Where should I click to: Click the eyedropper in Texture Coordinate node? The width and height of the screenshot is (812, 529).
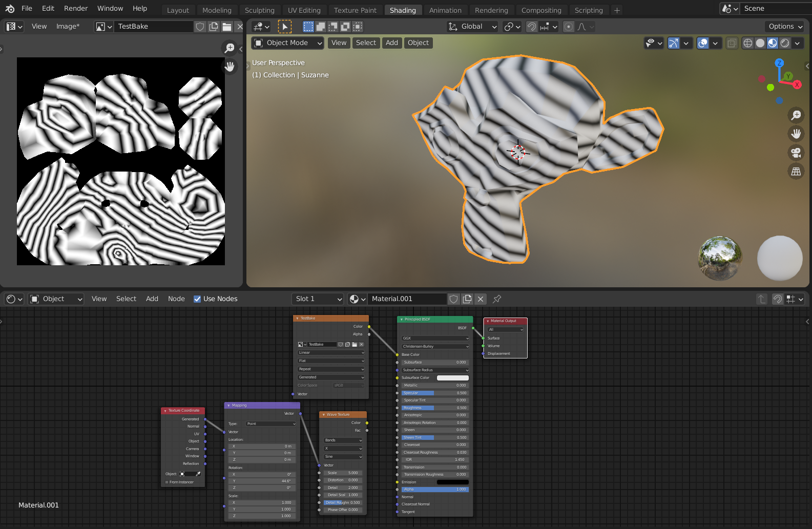point(198,474)
